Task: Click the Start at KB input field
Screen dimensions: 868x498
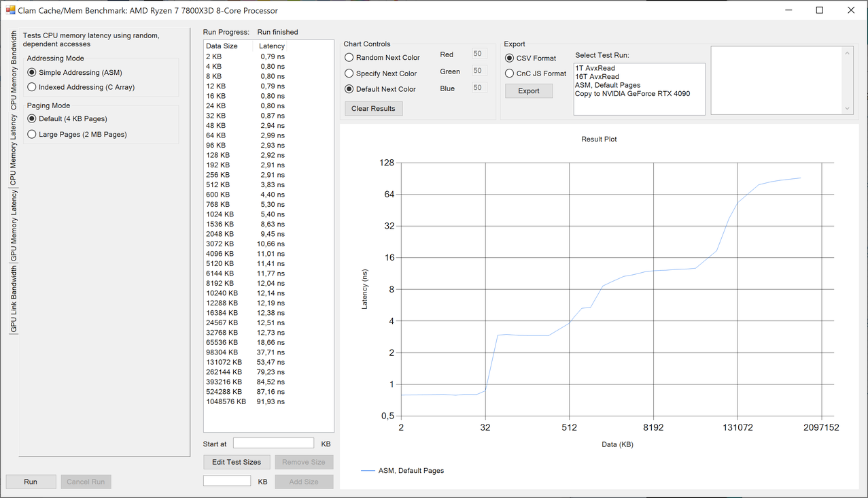Action: 273,444
